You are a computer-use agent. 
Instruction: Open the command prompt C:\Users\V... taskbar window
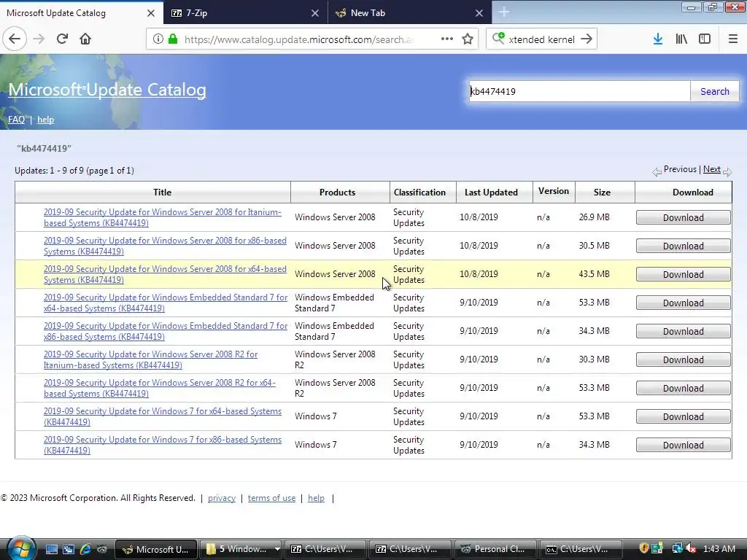pos(581,549)
